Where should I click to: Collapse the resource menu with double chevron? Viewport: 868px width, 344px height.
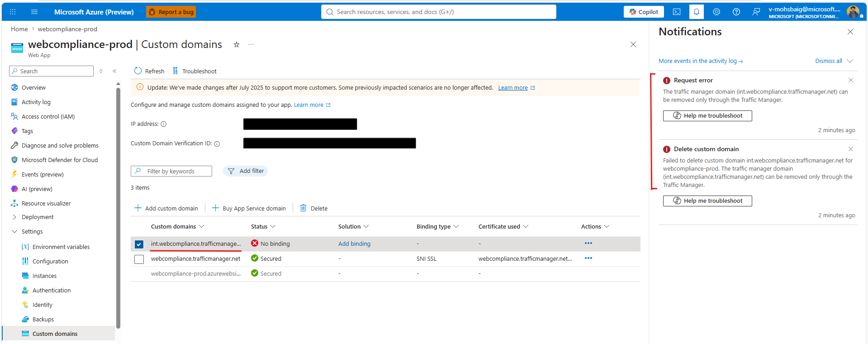pos(115,71)
